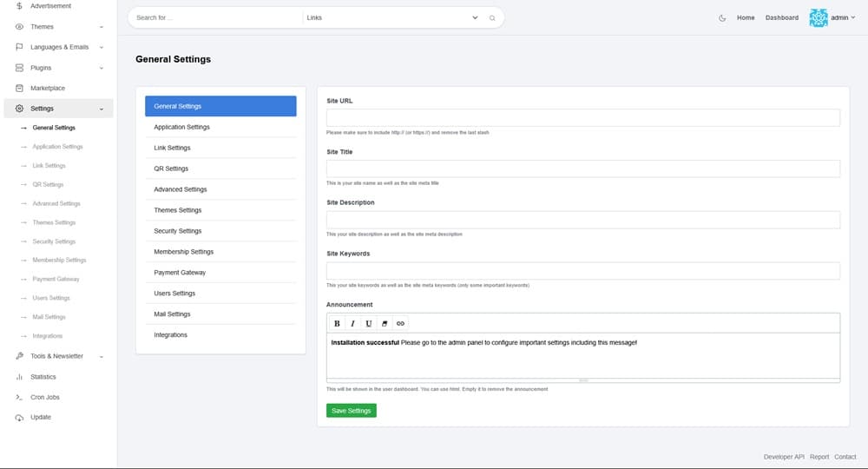The width and height of the screenshot is (868, 469).
Task: Click the Italic formatting icon
Action: pos(352,323)
